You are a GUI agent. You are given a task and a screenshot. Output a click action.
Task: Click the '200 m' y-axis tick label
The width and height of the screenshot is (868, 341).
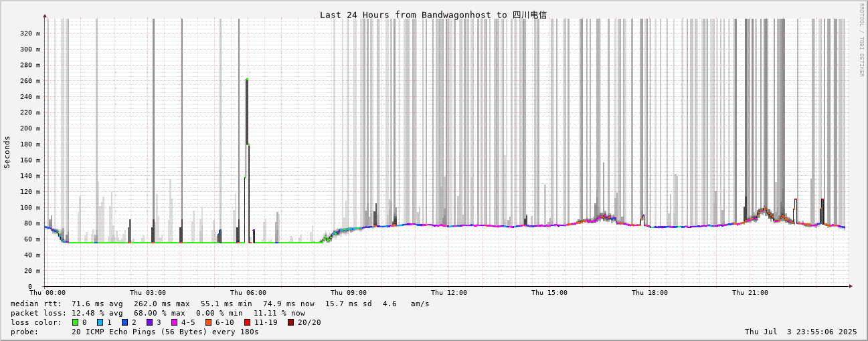coord(29,128)
